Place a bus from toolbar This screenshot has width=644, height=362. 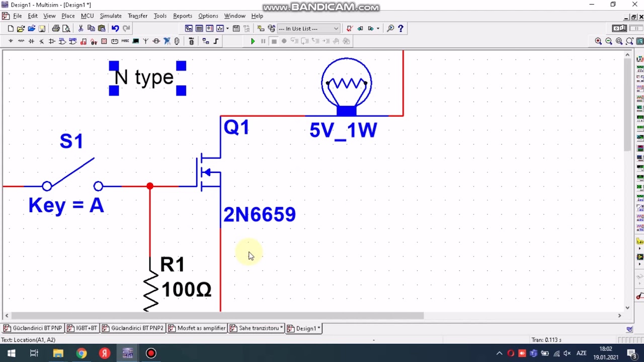(x=216, y=41)
